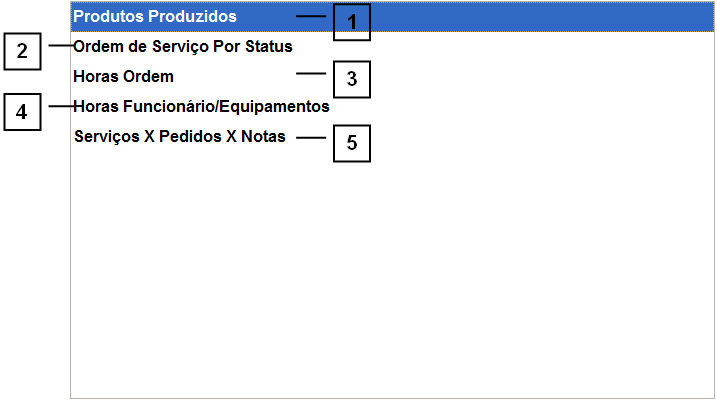Image resolution: width=717 pixels, height=401 pixels.
Task: Click the callout box numbered 2
Action: (x=22, y=51)
